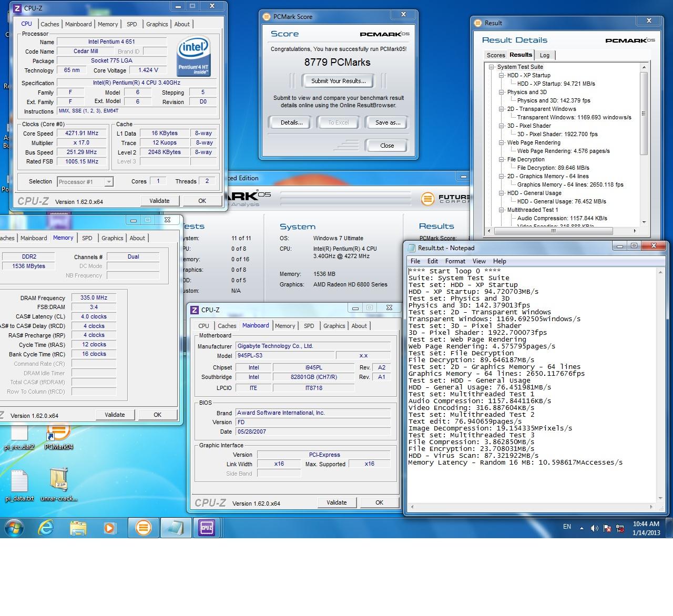This screenshot has width=673, height=616.
Task: Click Save as button in PCMark Score
Action: [x=388, y=122]
